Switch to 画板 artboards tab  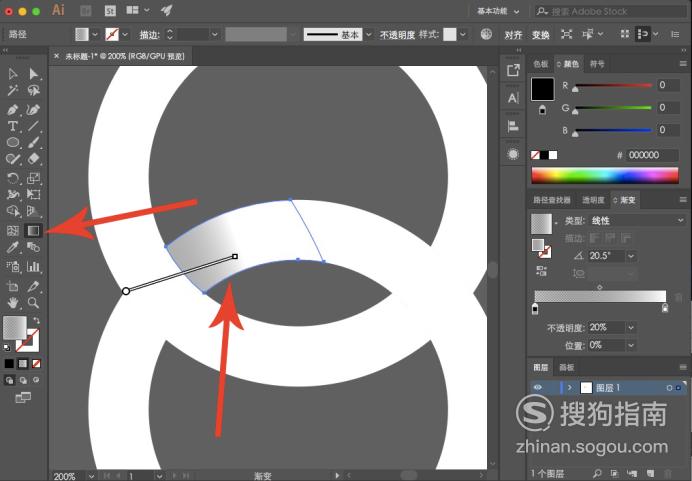(x=566, y=367)
